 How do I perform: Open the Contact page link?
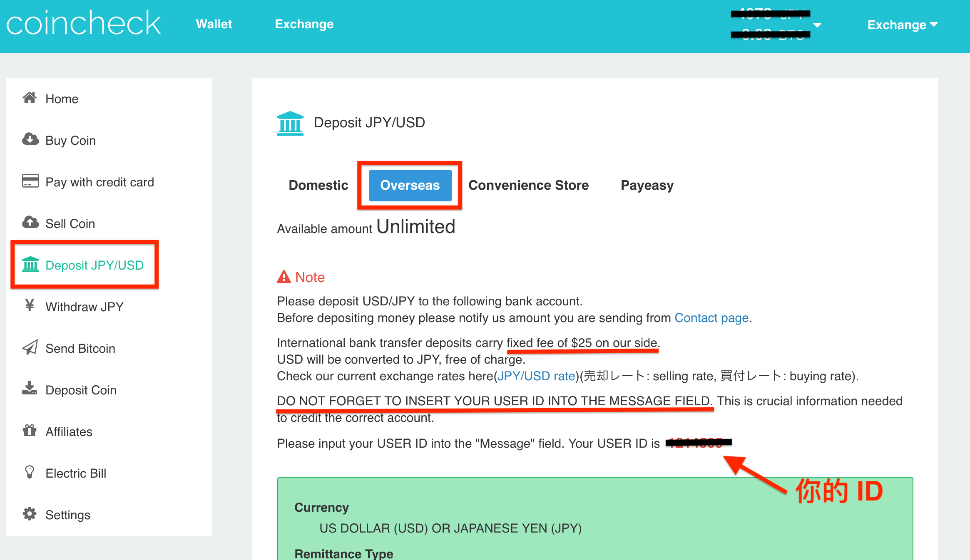click(x=711, y=318)
